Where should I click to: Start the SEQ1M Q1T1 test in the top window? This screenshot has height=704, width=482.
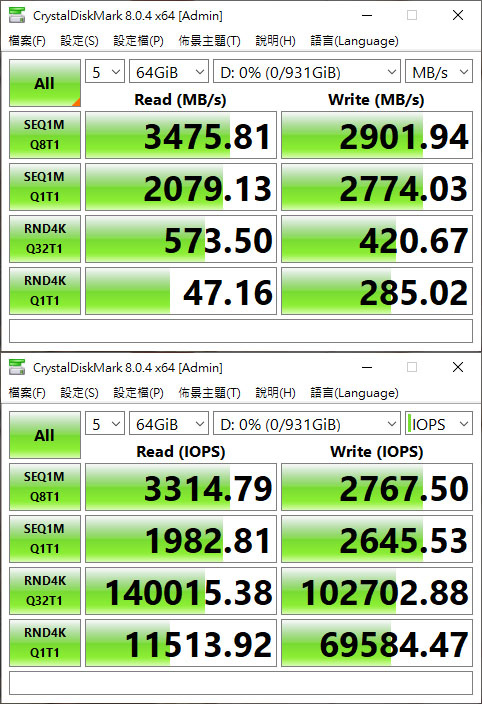click(x=45, y=187)
